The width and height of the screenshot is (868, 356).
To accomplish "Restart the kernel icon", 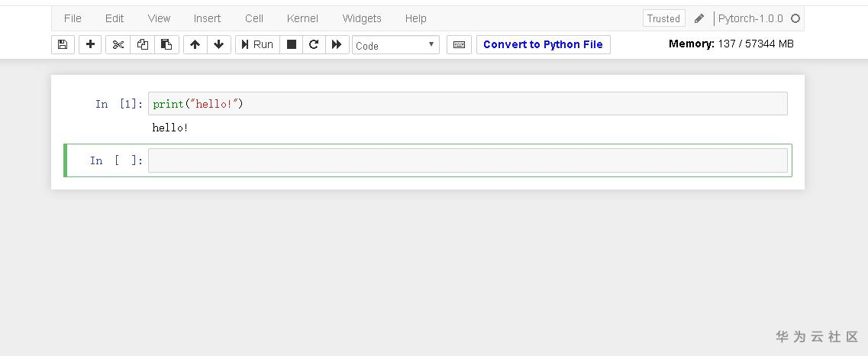I will point(313,45).
